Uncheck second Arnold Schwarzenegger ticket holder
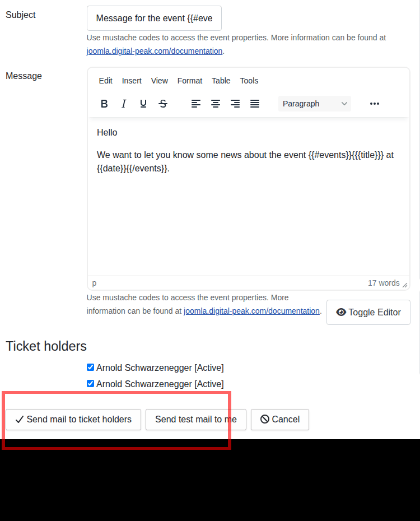The image size is (420, 521). [90, 384]
